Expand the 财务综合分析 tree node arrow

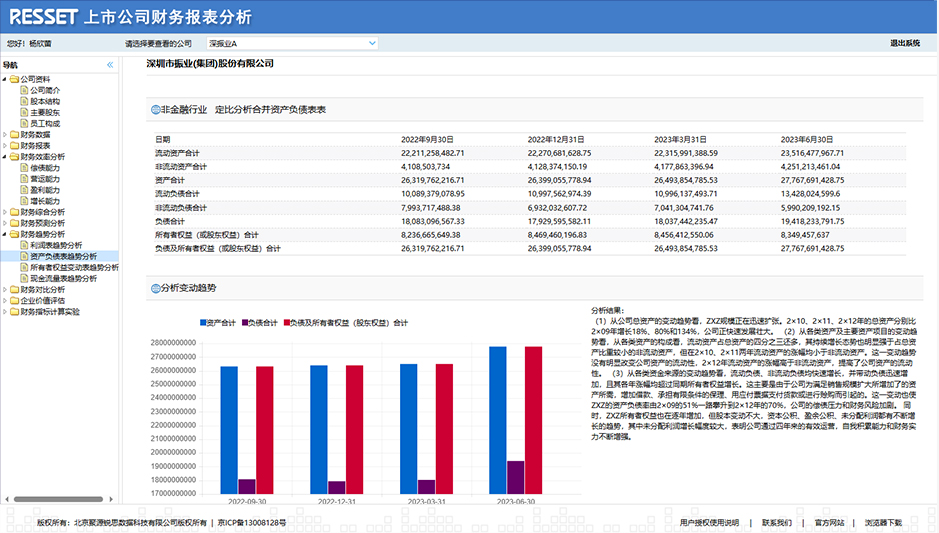pos(5,212)
